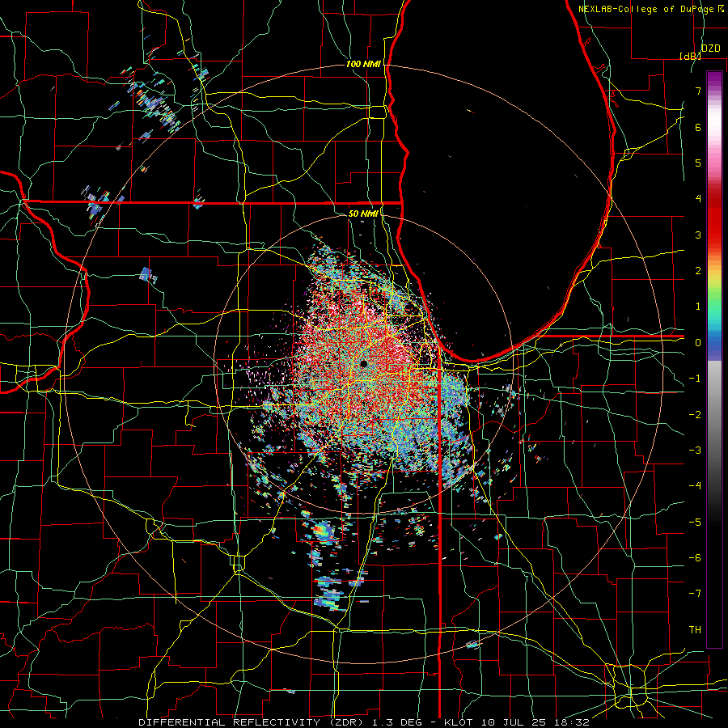Click the TH label on color scale

click(x=695, y=630)
